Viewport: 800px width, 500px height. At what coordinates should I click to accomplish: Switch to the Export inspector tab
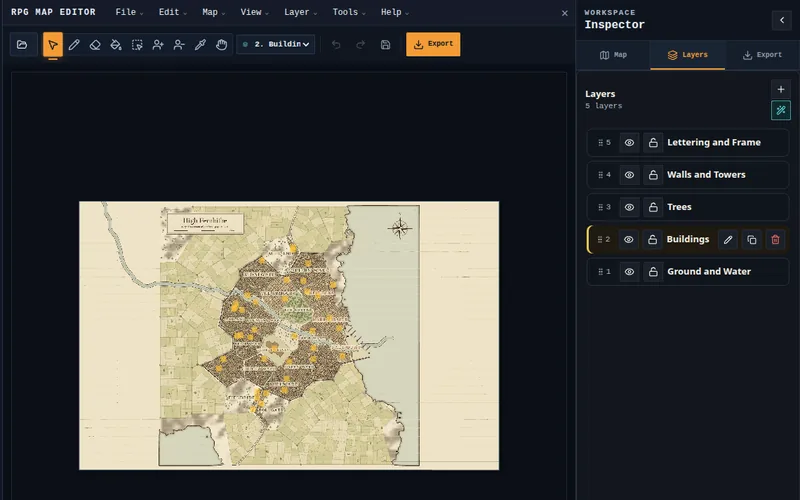click(x=762, y=55)
